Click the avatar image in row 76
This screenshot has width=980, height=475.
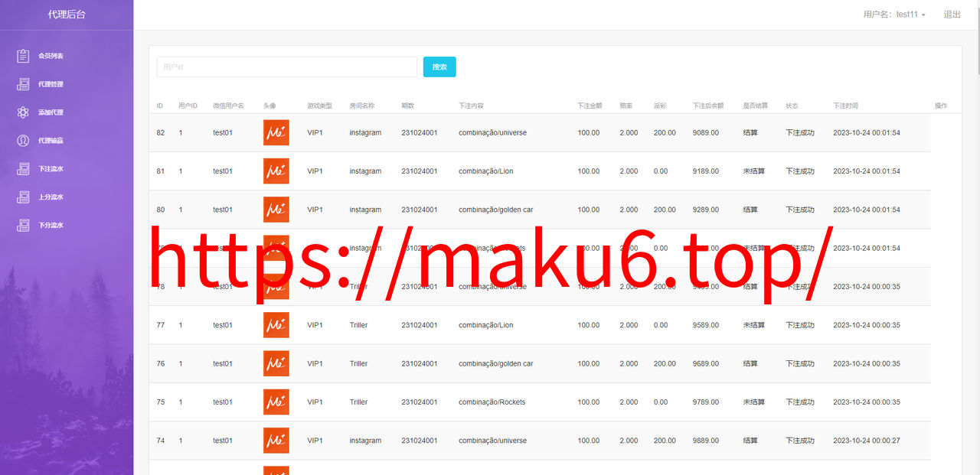(276, 363)
